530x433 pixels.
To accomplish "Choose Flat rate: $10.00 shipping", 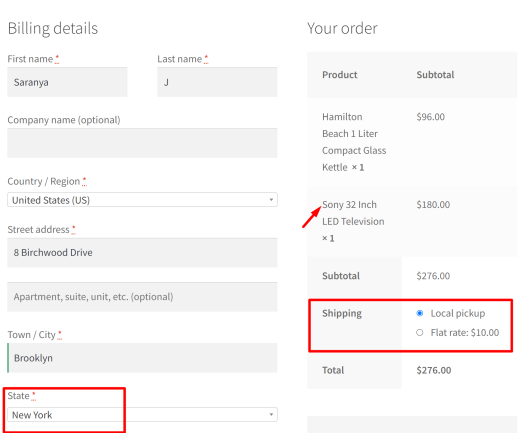I will pyautogui.click(x=419, y=333).
